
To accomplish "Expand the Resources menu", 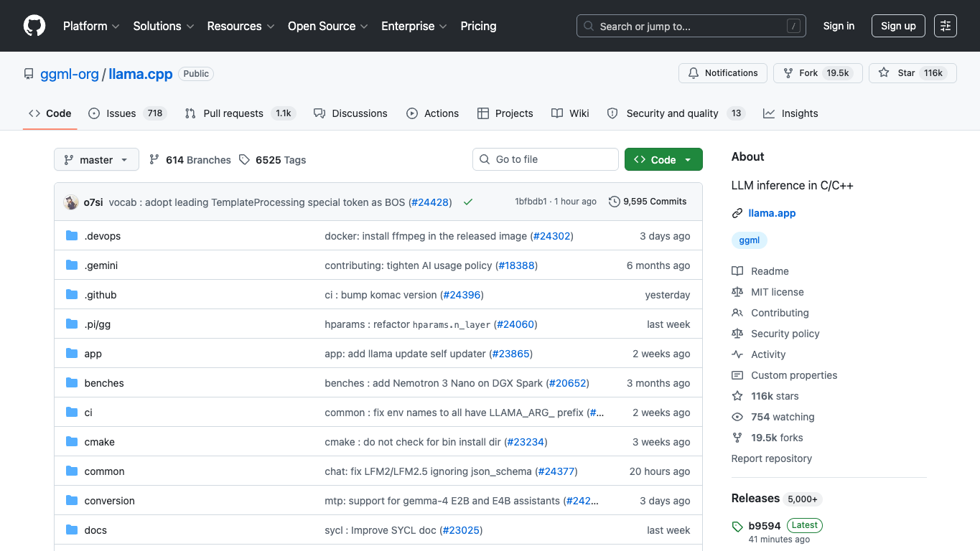I will tap(241, 26).
